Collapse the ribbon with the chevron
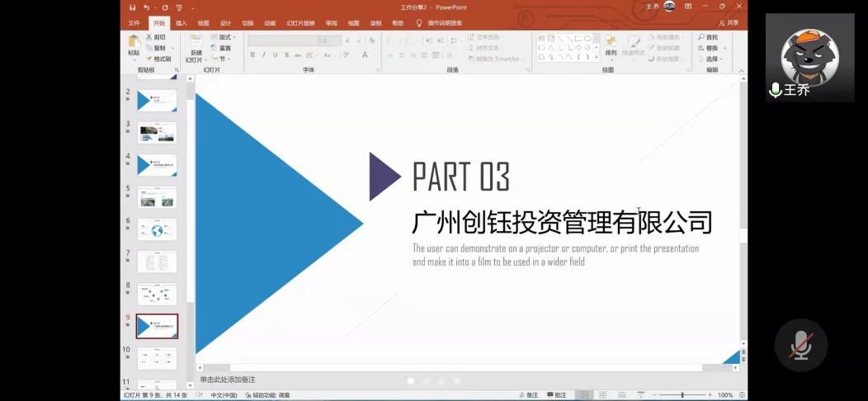This screenshot has width=868, height=401. coord(742,70)
